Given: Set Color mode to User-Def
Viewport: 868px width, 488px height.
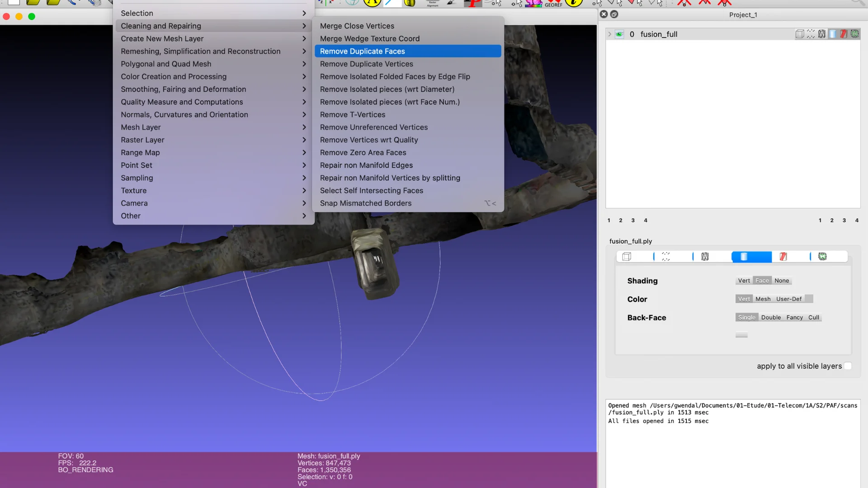Looking at the screenshot, I should coord(789,299).
